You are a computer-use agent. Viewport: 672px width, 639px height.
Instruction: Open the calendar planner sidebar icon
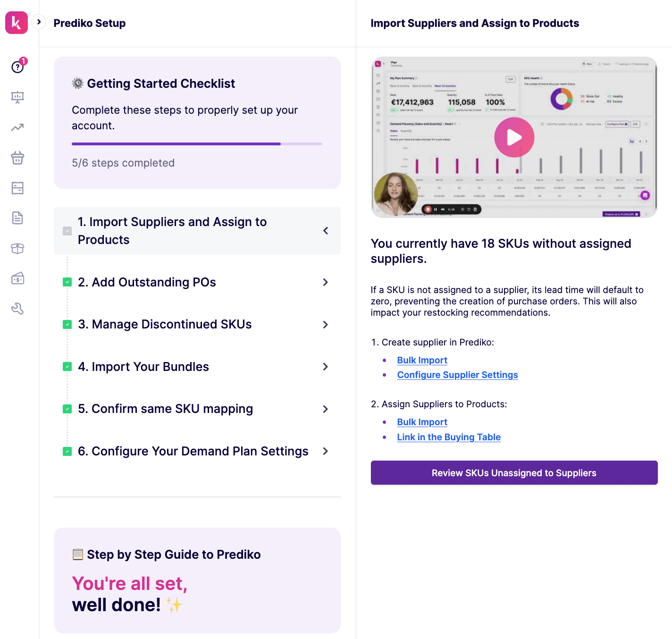tap(17, 188)
